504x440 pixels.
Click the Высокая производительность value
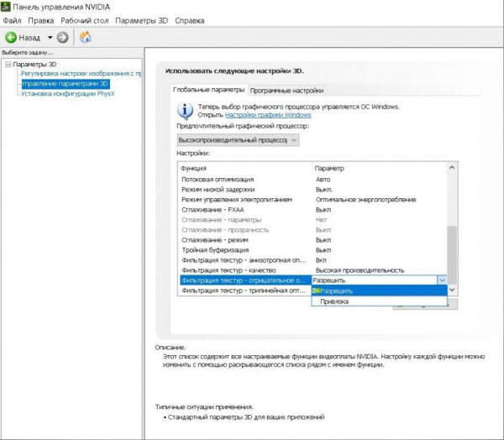coord(360,270)
